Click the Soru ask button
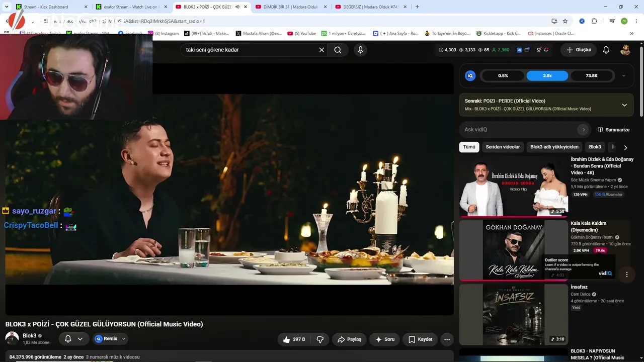The width and height of the screenshot is (644, 362). (385, 339)
